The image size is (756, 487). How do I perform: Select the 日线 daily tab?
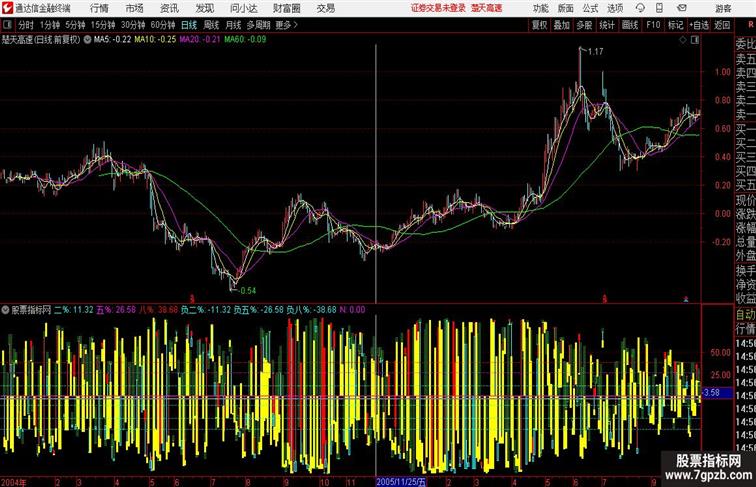[189, 25]
